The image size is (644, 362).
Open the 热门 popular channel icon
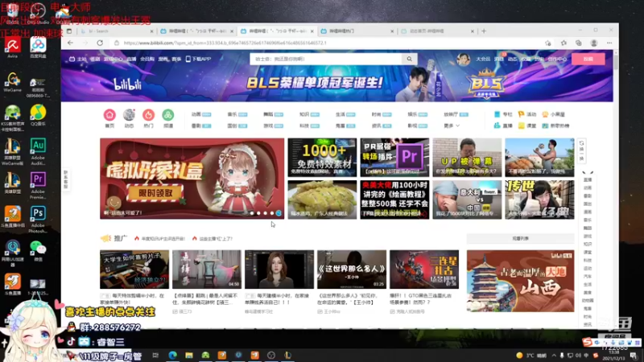pyautogui.click(x=149, y=115)
